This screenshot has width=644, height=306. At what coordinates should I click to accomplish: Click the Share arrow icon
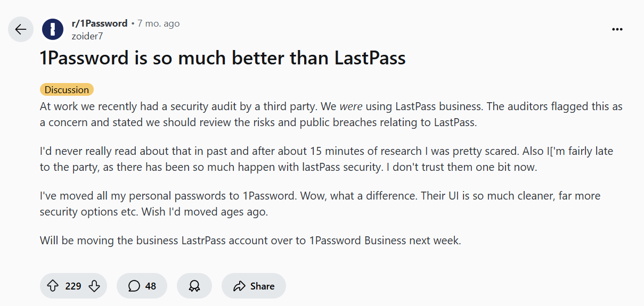point(239,286)
